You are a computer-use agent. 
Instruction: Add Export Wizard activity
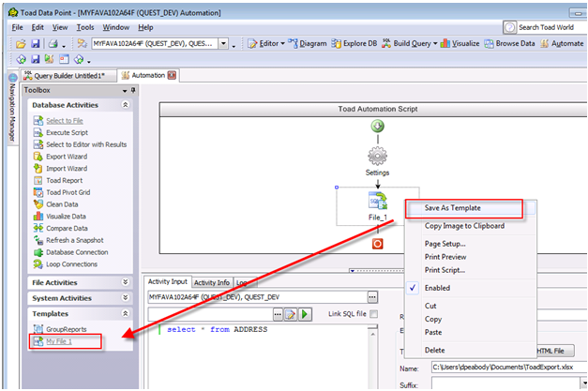coord(60,157)
